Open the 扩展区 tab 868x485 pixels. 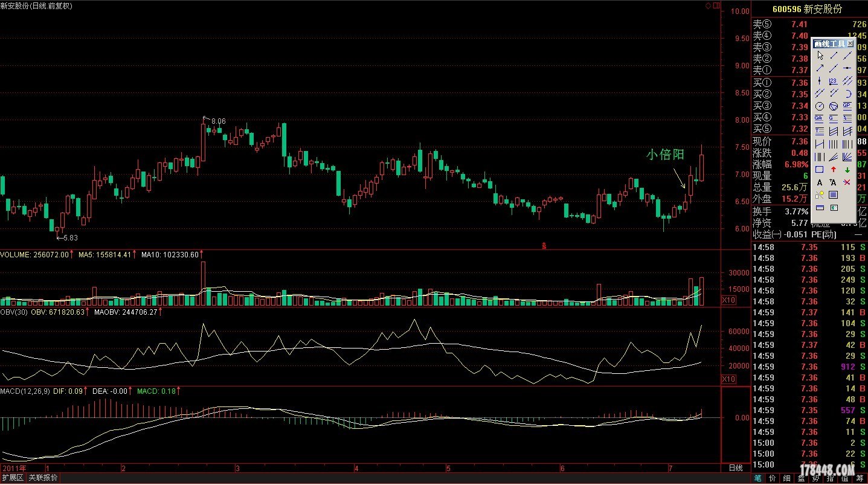pos(13,478)
